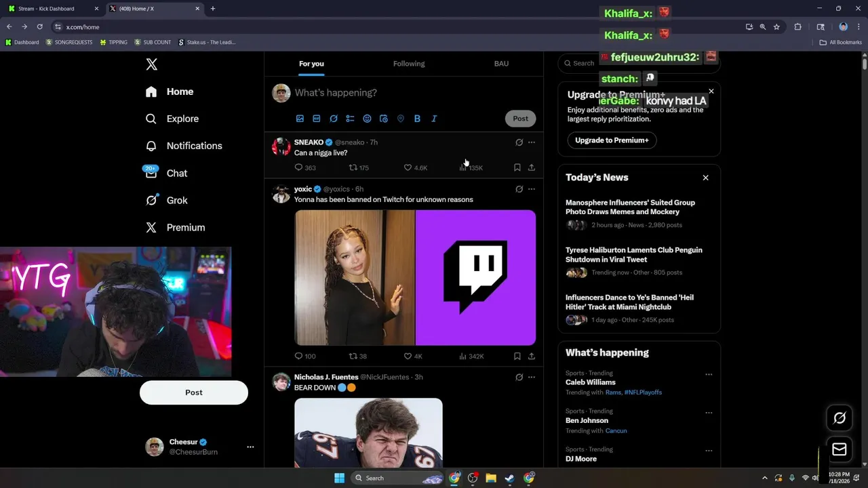
Task: Dismiss the Upgrade to Premium+ card
Action: coord(711,91)
